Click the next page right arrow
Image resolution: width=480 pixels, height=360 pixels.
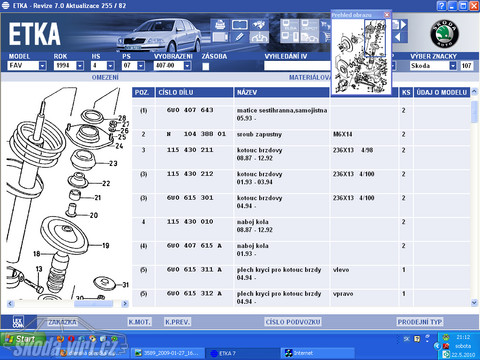pyautogui.click(x=403, y=25)
